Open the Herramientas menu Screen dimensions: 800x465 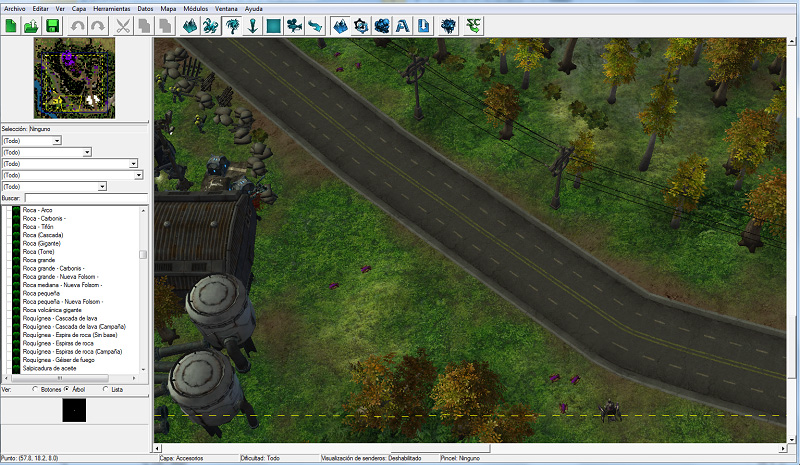pos(112,9)
